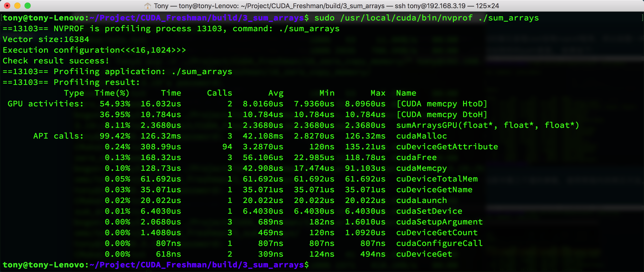Click the 'Vector size:16384' output line

pyautogui.click(x=46, y=39)
